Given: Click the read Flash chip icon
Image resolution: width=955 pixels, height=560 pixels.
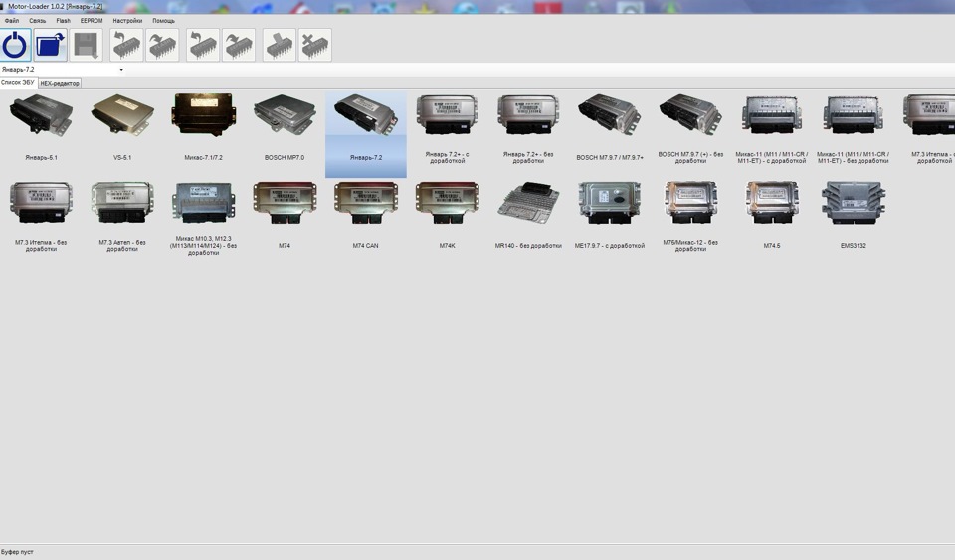Looking at the screenshot, I should click(x=126, y=45).
